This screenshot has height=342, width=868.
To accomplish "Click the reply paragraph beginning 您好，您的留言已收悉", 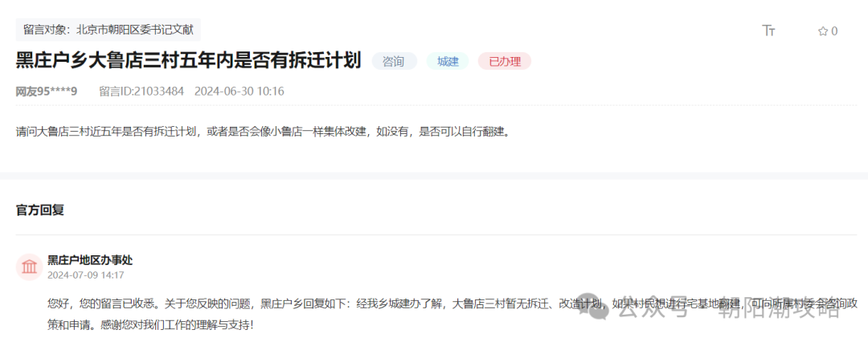I will tap(321, 303).
